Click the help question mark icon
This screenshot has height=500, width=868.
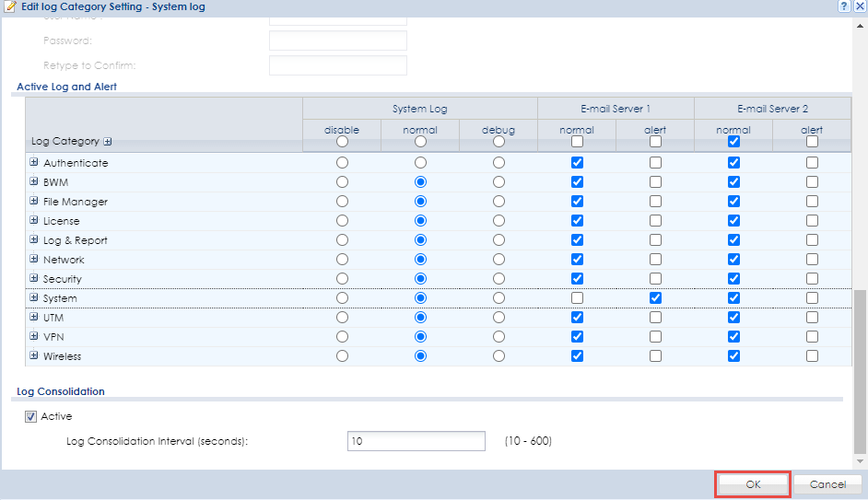click(843, 6)
